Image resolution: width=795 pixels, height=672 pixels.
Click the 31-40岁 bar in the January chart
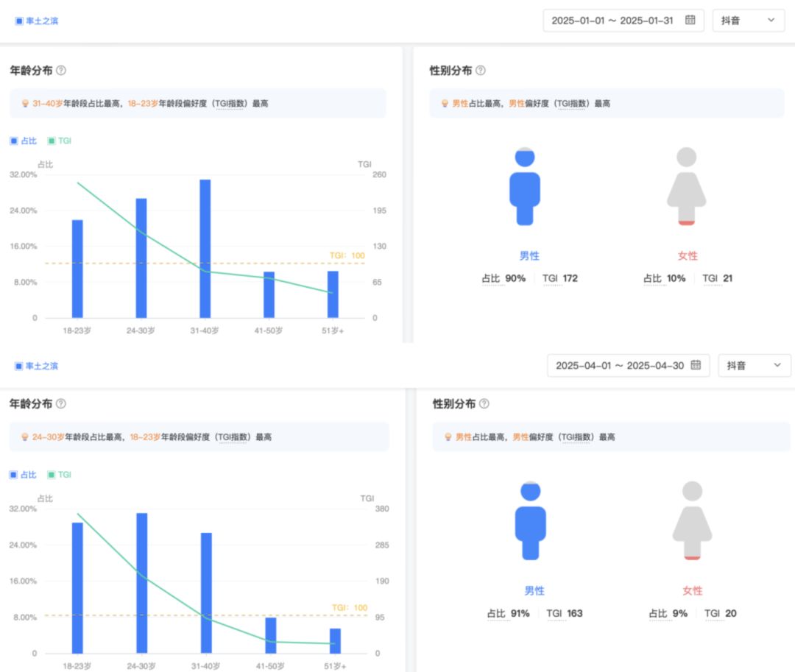pos(205,248)
